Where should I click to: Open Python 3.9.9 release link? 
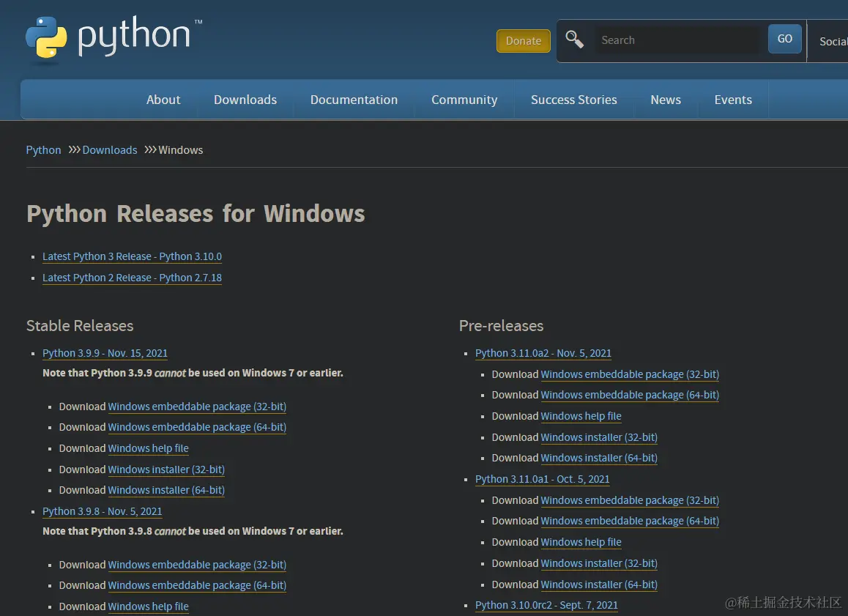point(105,353)
